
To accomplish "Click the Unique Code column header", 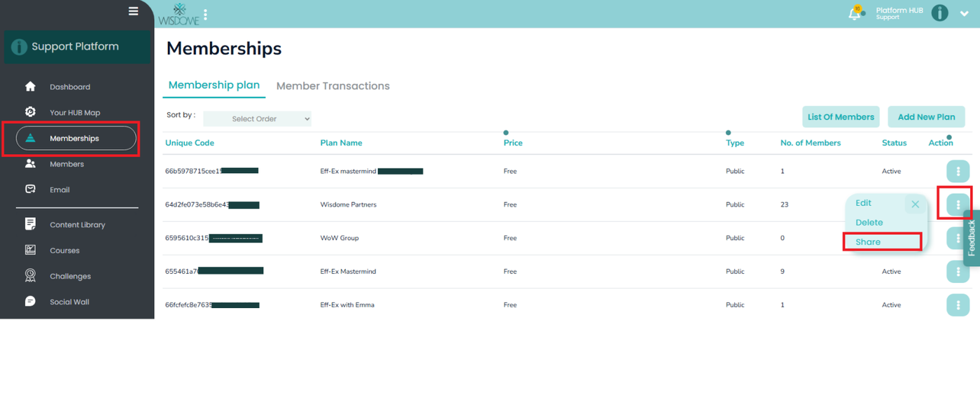I will (x=190, y=143).
